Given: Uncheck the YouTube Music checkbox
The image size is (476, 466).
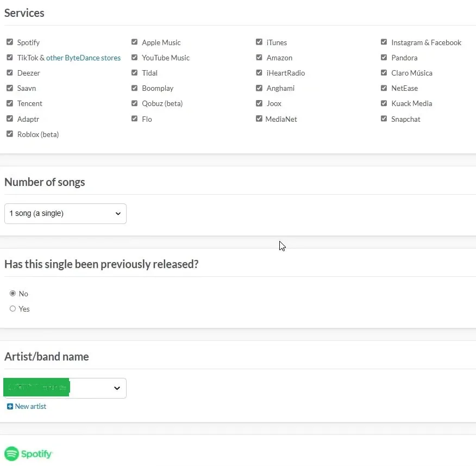Looking at the screenshot, I should (134, 58).
